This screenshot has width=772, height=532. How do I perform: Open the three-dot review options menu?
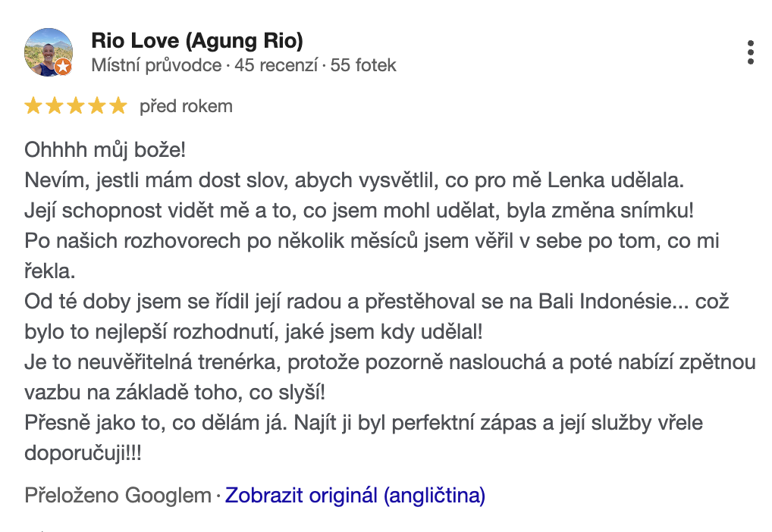click(750, 52)
